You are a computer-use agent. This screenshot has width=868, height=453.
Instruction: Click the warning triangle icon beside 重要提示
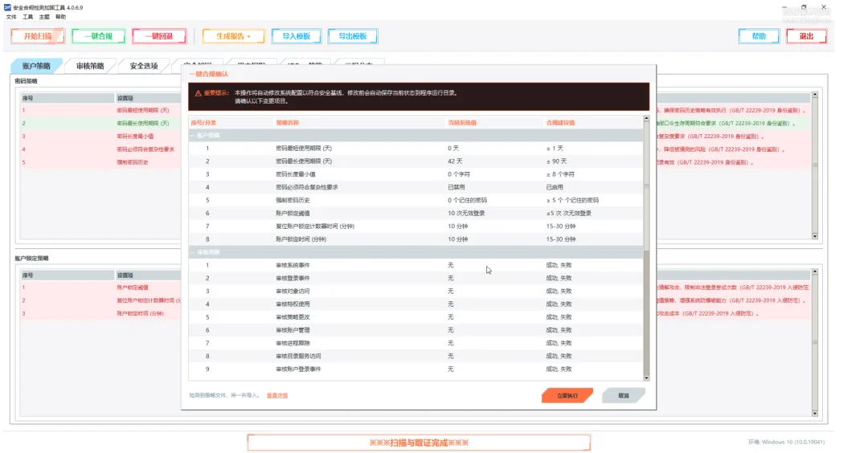pos(198,93)
